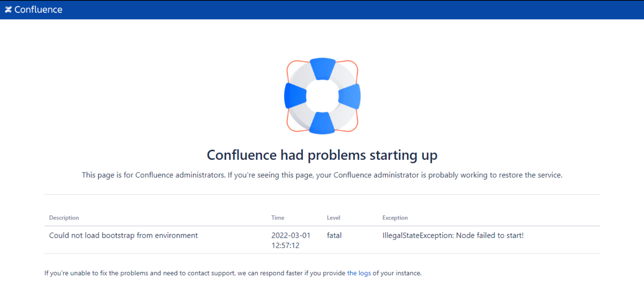Click the contact support footer sentence
The width and height of the screenshot is (644, 290).
233,273
